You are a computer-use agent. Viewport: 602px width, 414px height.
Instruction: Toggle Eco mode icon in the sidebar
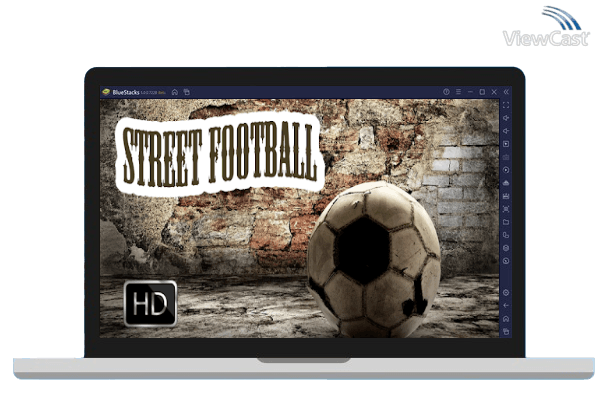point(506,248)
